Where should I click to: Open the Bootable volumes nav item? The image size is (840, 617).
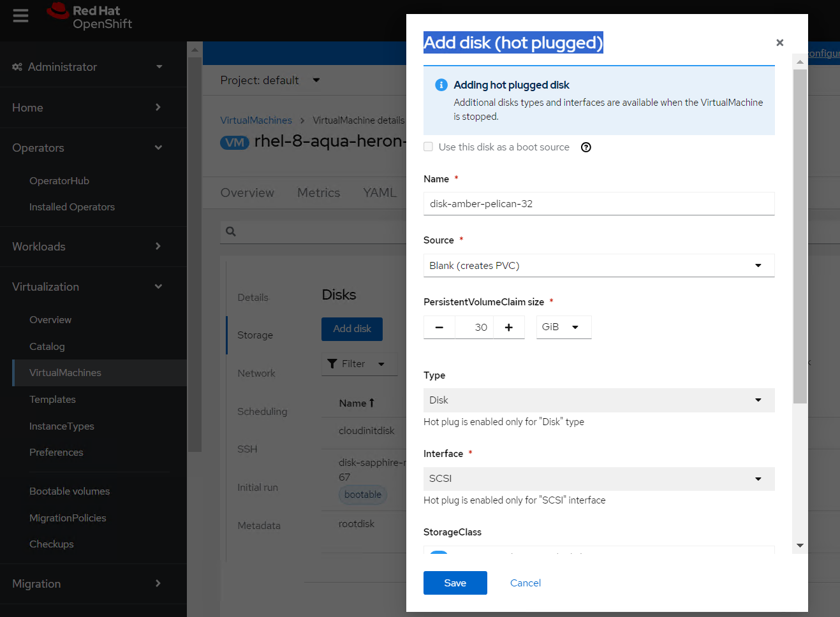70,491
